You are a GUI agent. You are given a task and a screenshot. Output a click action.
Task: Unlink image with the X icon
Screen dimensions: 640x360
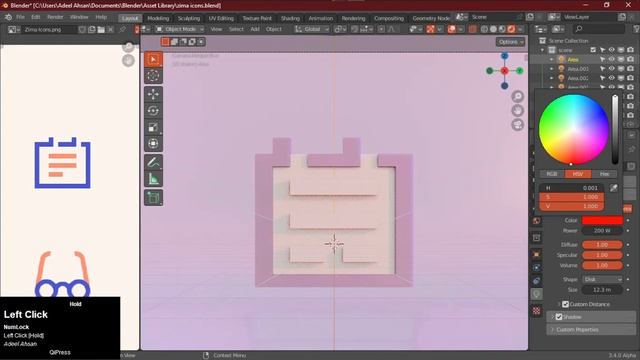click(x=110, y=29)
